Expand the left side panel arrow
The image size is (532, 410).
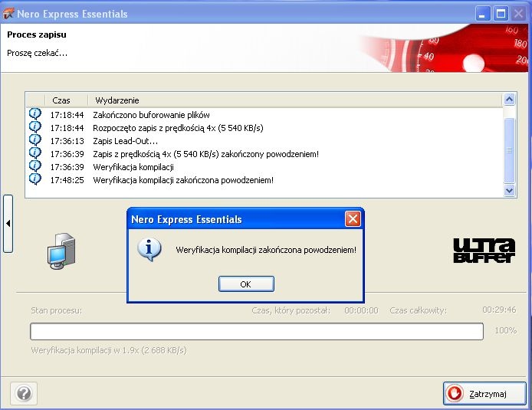(x=8, y=224)
